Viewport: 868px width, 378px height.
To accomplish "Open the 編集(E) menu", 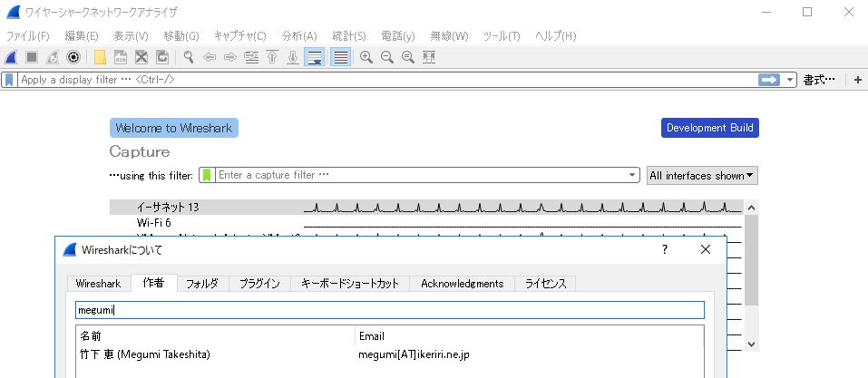I will (82, 36).
